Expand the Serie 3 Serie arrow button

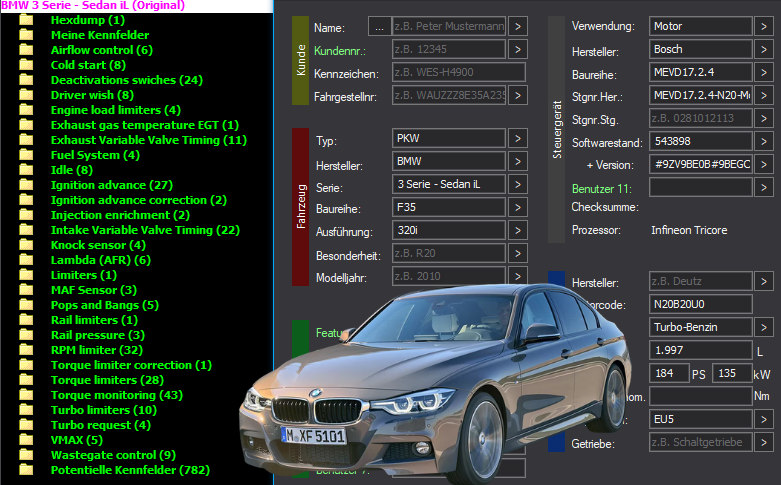pyautogui.click(x=518, y=184)
